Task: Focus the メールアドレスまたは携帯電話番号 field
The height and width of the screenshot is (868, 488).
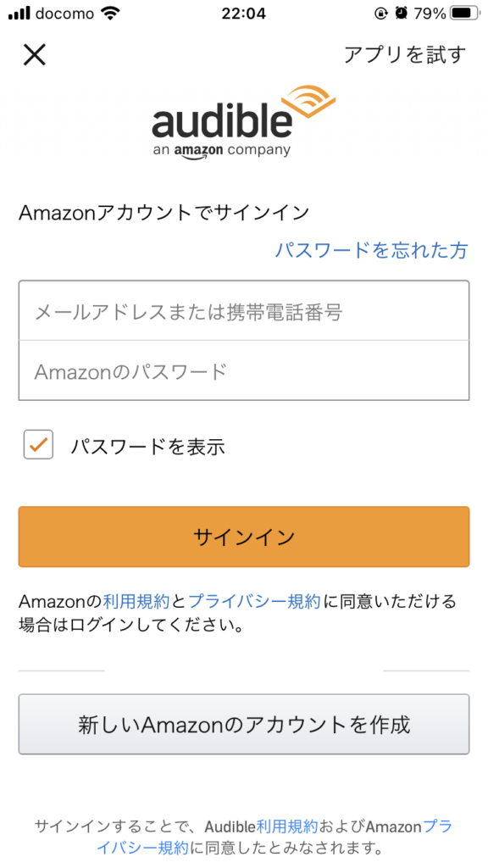Action: (244, 310)
